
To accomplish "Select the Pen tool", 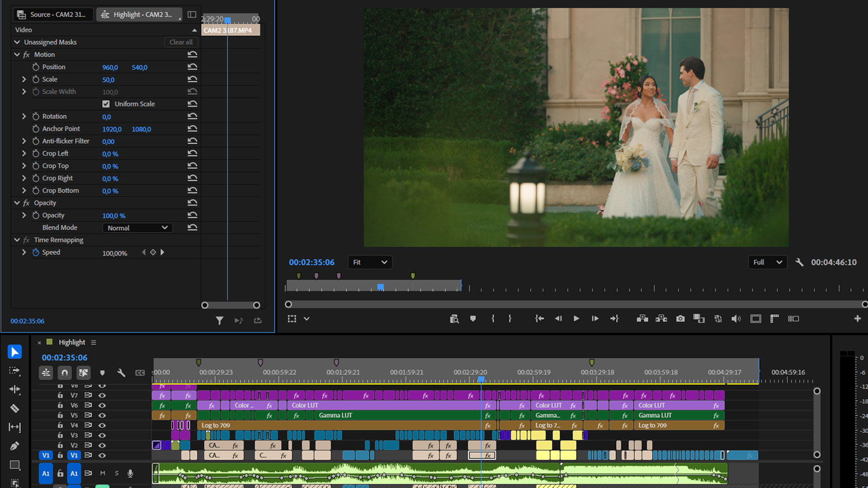I will pos(15,446).
